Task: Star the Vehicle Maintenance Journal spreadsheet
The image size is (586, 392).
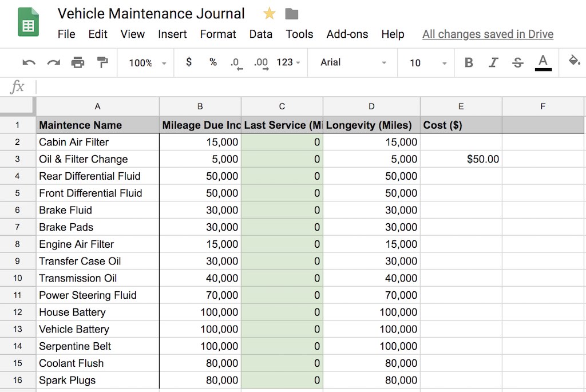Action: pos(268,13)
